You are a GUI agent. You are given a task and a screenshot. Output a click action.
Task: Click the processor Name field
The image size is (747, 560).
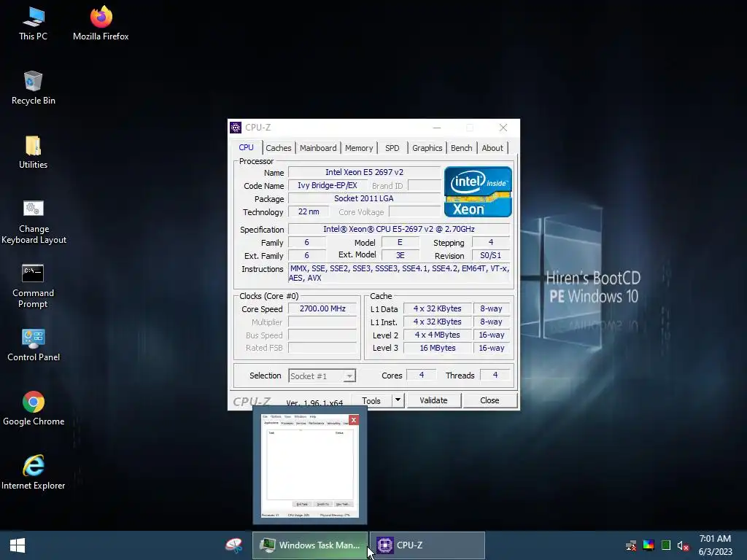coord(365,172)
